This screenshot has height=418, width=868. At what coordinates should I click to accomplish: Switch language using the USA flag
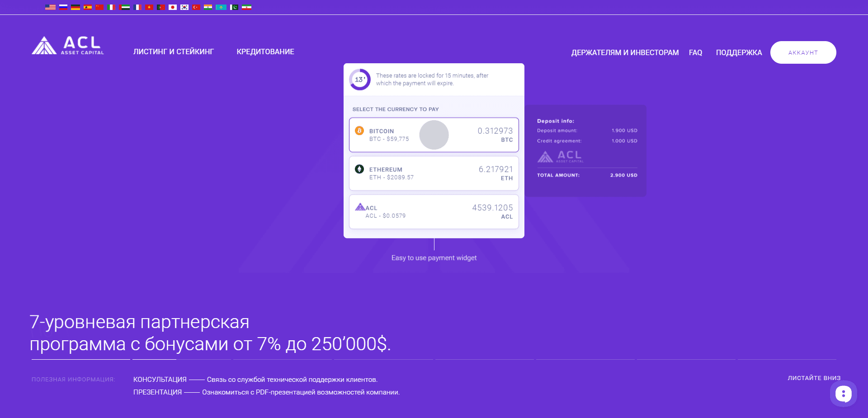[x=50, y=7]
